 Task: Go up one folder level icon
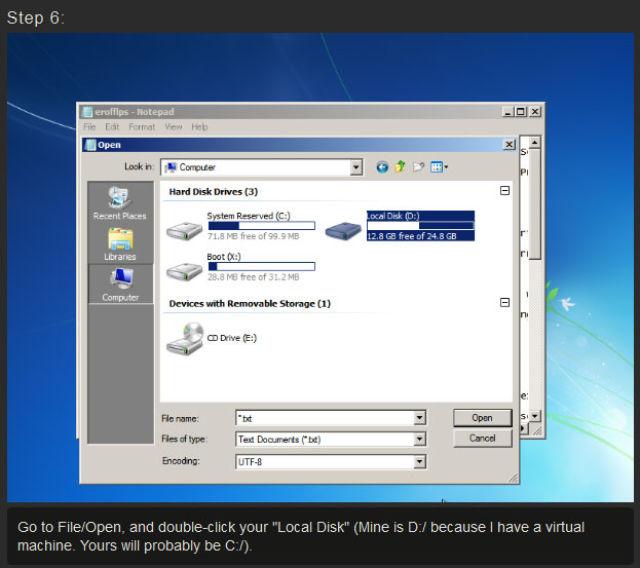coord(400,167)
